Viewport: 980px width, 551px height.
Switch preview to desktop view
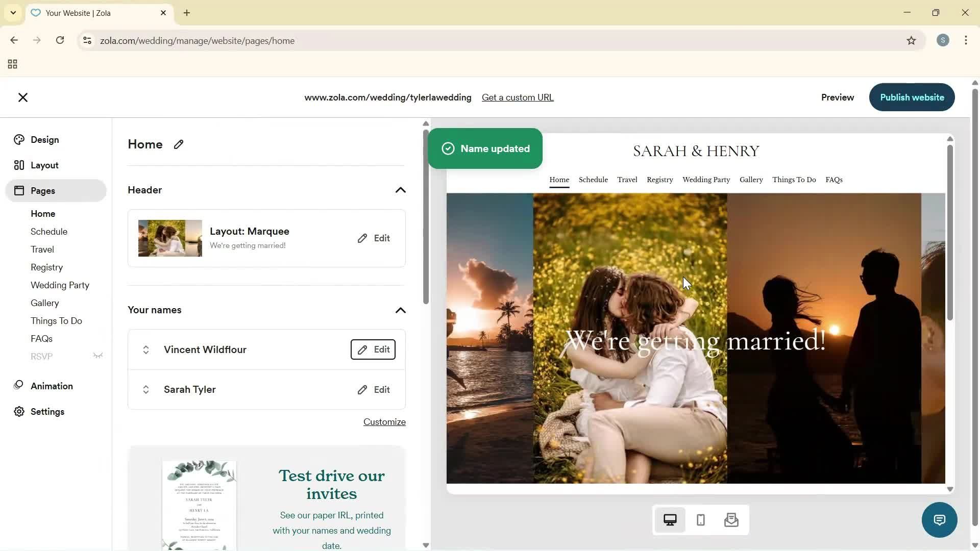[670, 519]
